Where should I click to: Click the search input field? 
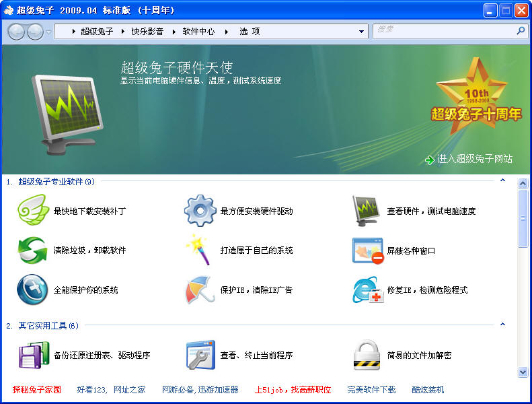[445, 31]
